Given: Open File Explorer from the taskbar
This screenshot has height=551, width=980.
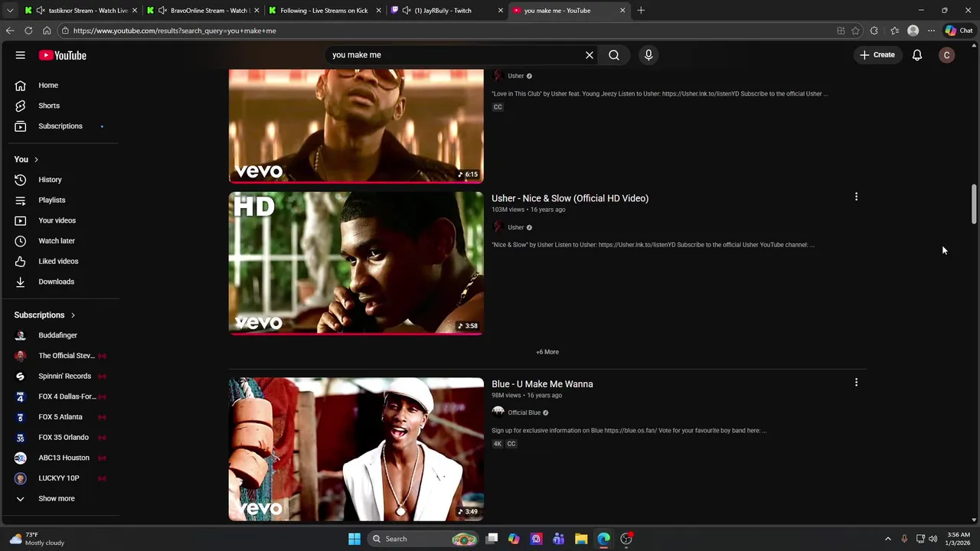Looking at the screenshot, I should tap(581, 539).
